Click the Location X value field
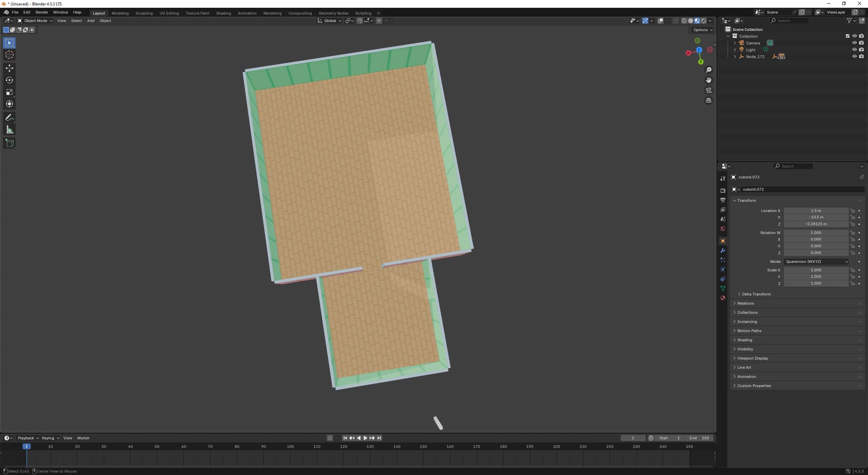This screenshot has height=475, width=868. [x=816, y=211]
